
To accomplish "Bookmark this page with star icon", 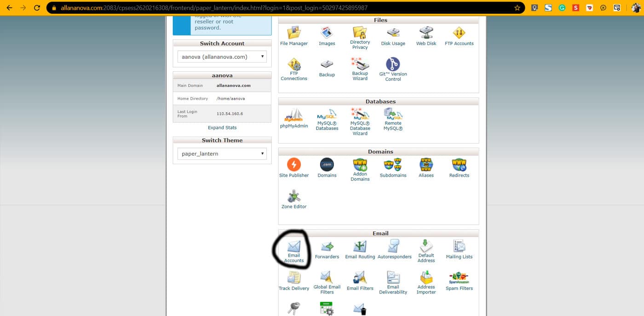I will click(x=517, y=8).
